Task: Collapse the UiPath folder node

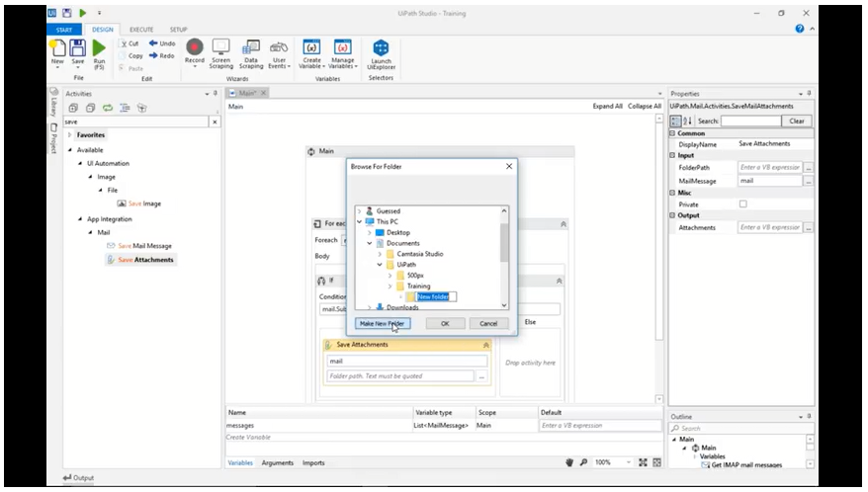Action: pyautogui.click(x=380, y=265)
